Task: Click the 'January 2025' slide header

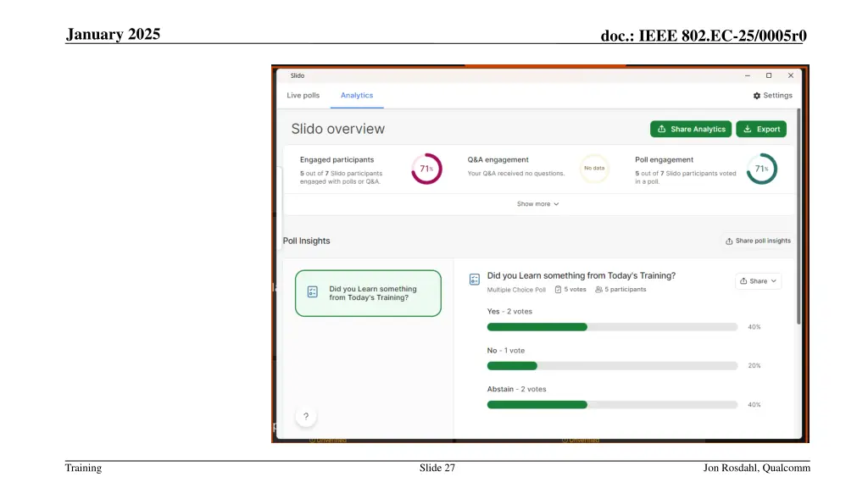Action: click(113, 34)
